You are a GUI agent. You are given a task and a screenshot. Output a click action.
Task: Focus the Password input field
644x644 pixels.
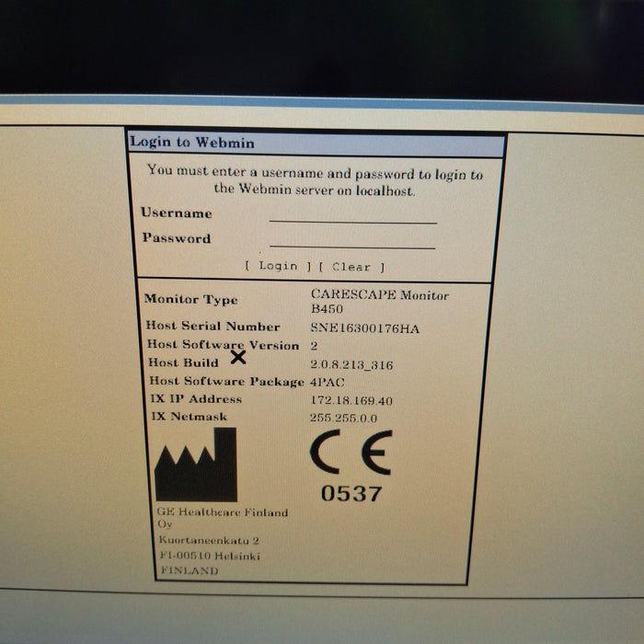click(352, 240)
